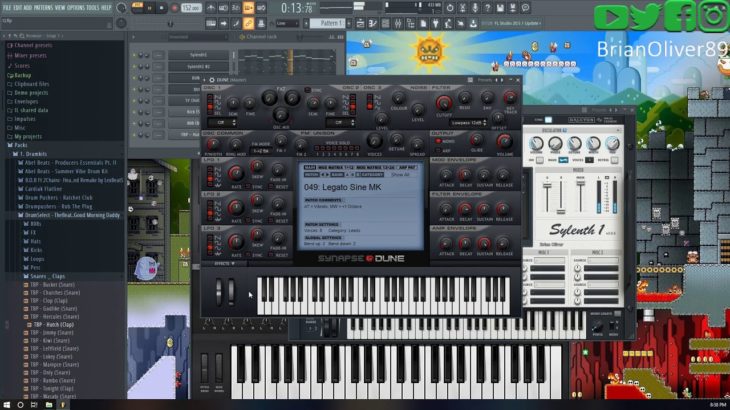Open the channel rack icon
730x410 pixels.
pyautogui.click(x=385, y=23)
